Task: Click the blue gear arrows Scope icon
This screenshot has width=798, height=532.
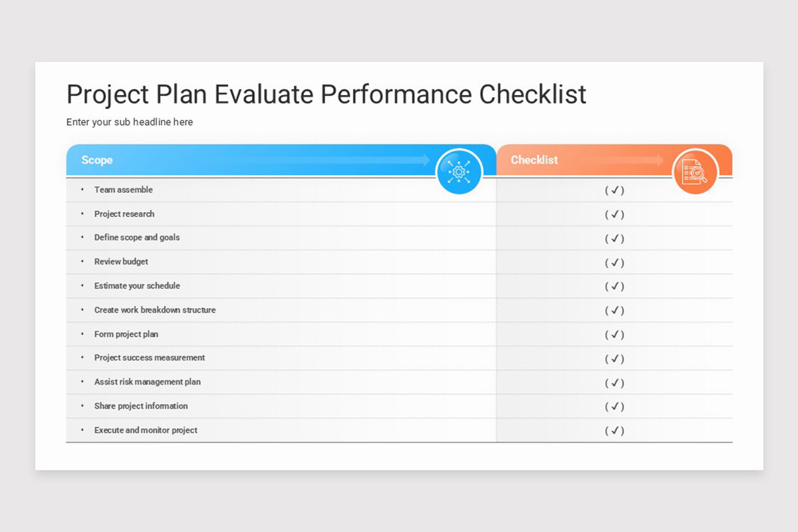Action: (459, 172)
